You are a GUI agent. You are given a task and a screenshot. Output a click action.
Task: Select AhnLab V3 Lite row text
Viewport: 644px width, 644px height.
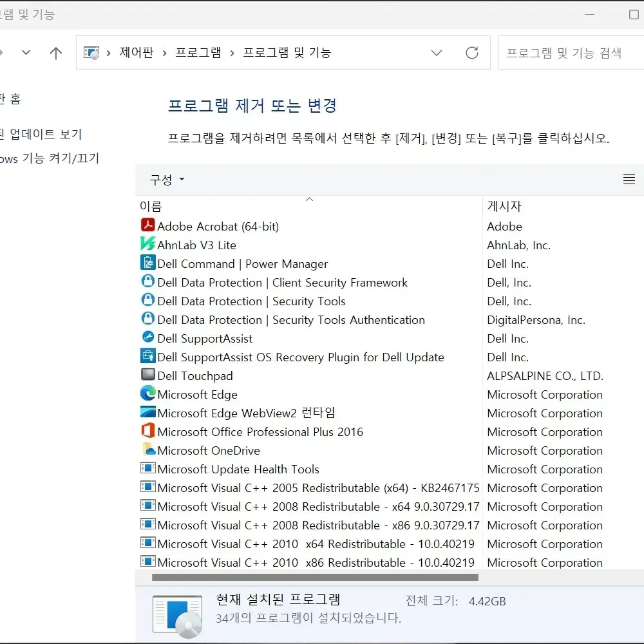(196, 245)
